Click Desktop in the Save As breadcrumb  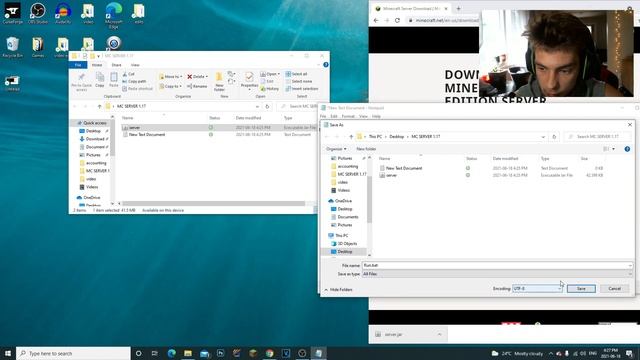(x=396, y=137)
